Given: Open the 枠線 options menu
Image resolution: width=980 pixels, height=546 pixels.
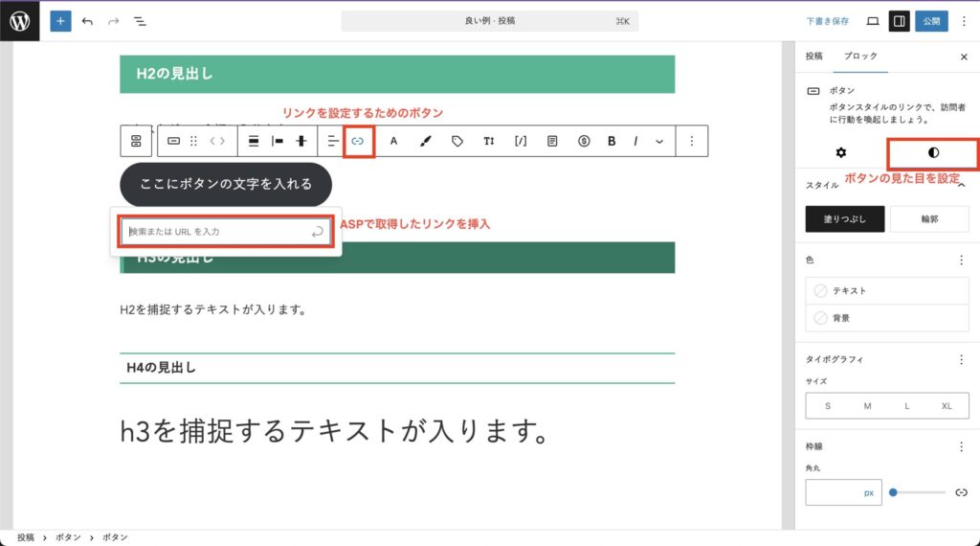Looking at the screenshot, I should (x=961, y=446).
